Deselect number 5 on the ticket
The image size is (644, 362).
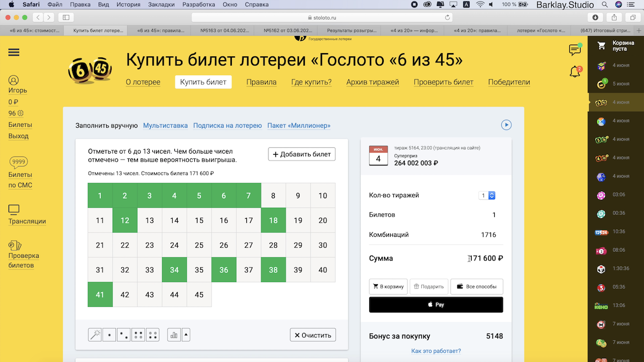[x=199, y=196]
